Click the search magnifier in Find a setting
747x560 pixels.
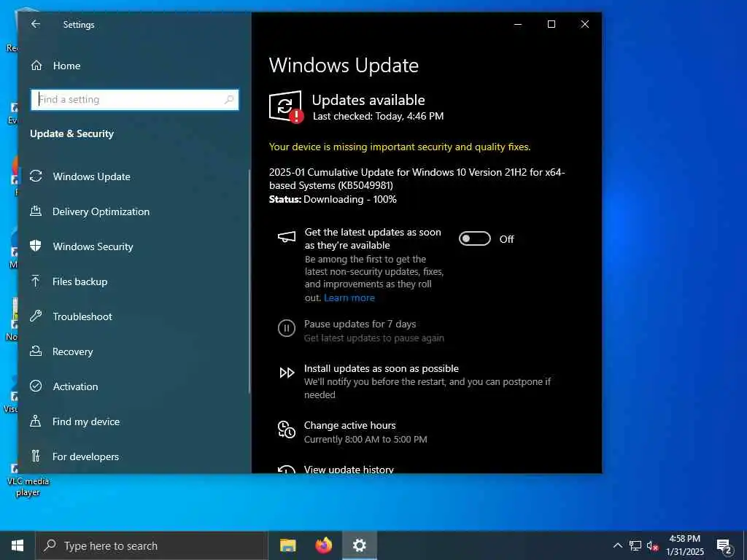coord(228,99)
